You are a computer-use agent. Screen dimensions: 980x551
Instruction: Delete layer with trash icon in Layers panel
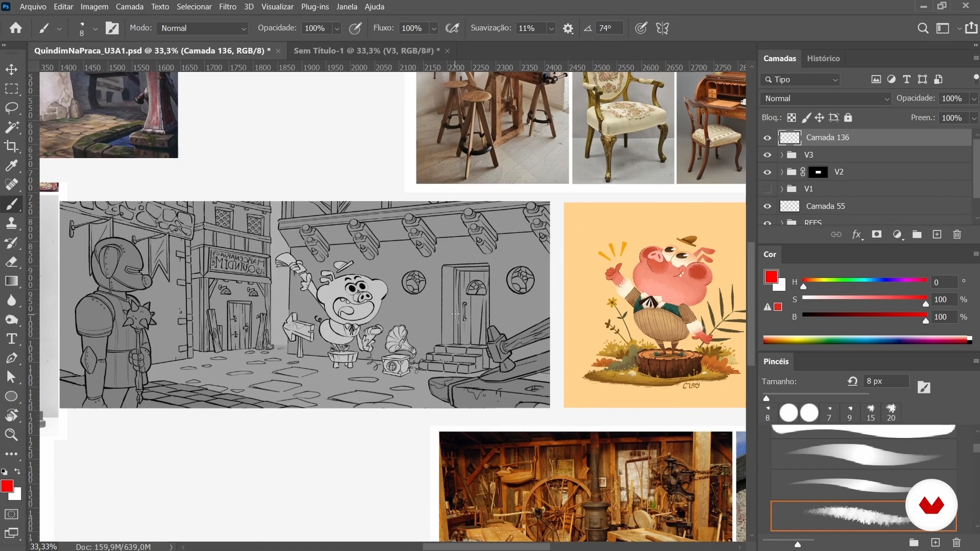957,234
